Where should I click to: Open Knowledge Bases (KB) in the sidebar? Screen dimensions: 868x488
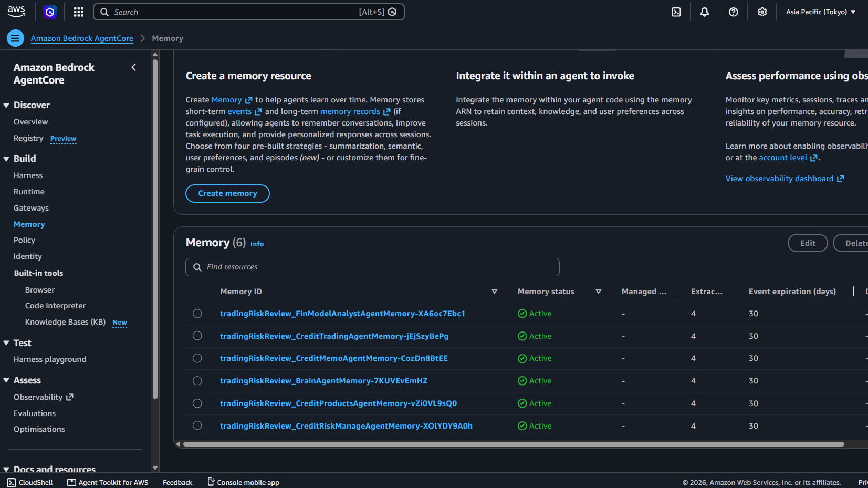pos(65,322)
